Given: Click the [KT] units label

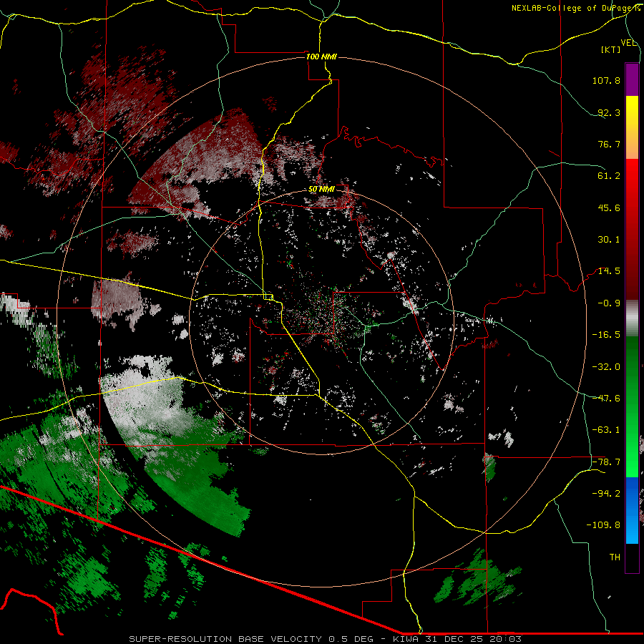Looking at the screenshot, I should tap(611, 49).
